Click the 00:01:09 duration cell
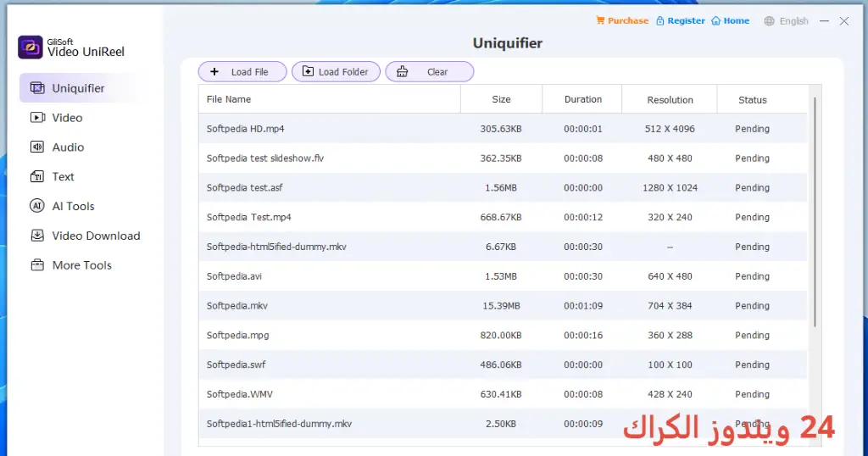The height and width of the screenshot is (456, 868). pos(583,305)
